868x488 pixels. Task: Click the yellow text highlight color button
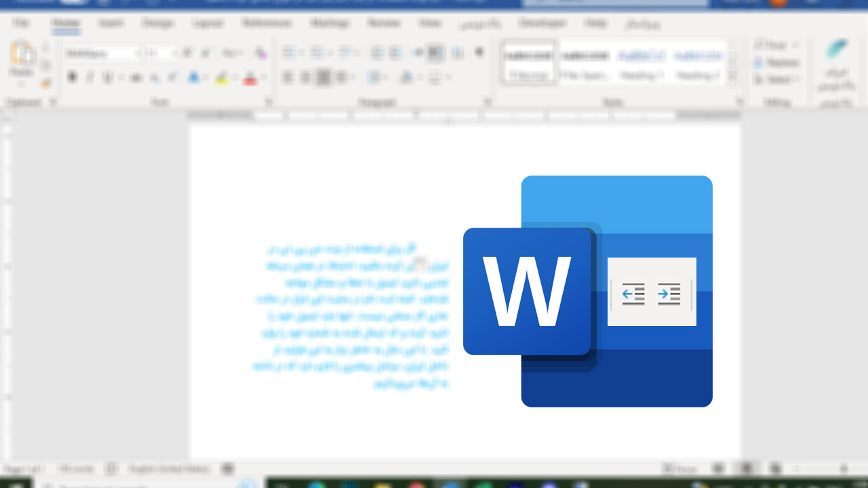(221, 79)
